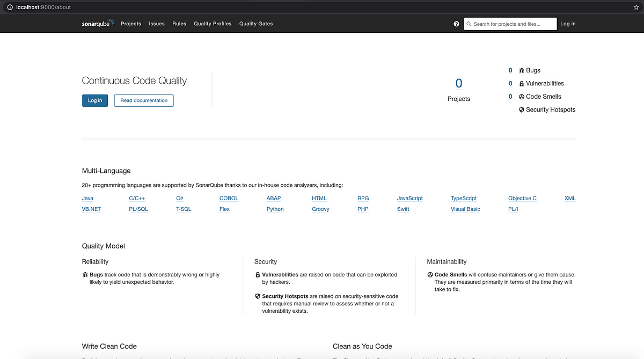Open the Visual Basic language link

coord(465,209)
